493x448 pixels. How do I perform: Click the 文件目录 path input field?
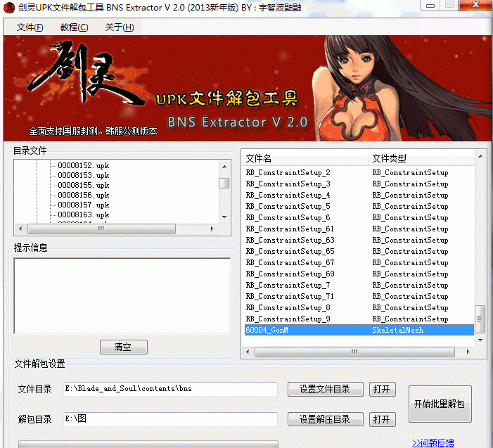(x=170, y=389)
